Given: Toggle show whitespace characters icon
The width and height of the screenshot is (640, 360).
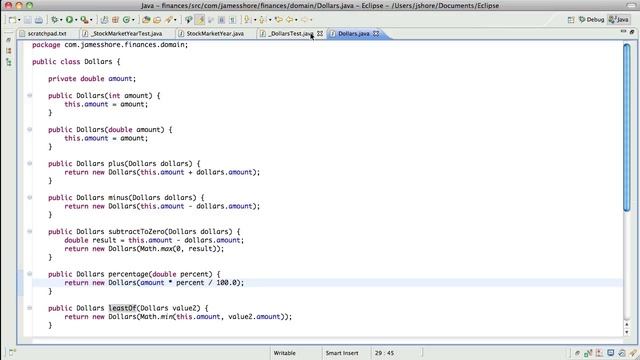Looking at the screenshot, I should tap(232, 20).
